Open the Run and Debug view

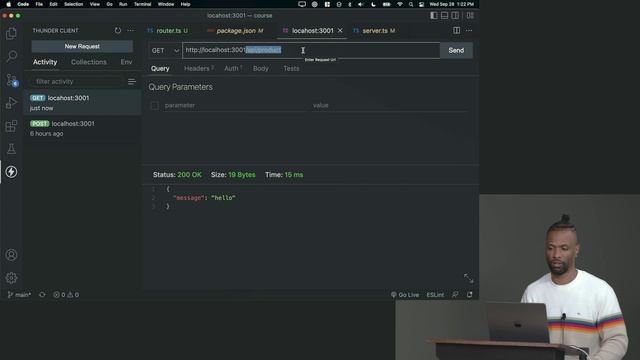pos(11,103)
